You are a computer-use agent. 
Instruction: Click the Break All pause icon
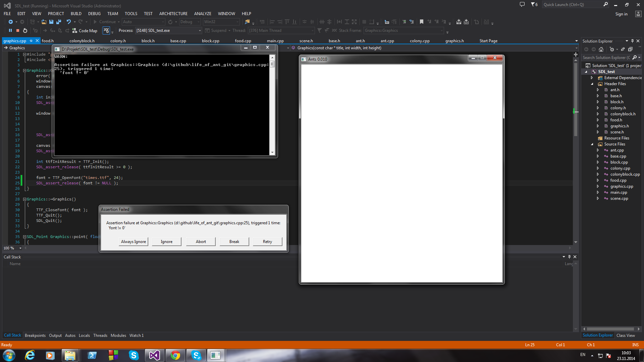10,31
